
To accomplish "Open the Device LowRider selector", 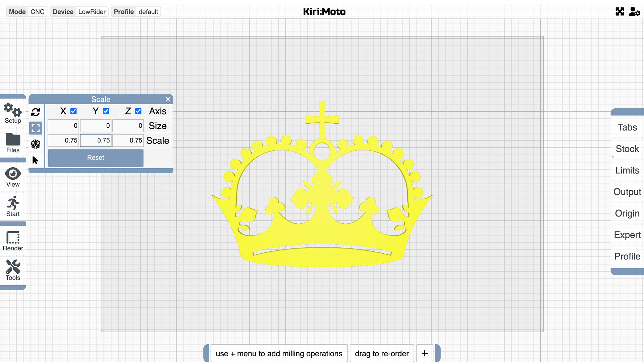I will (x=79, y=12).
